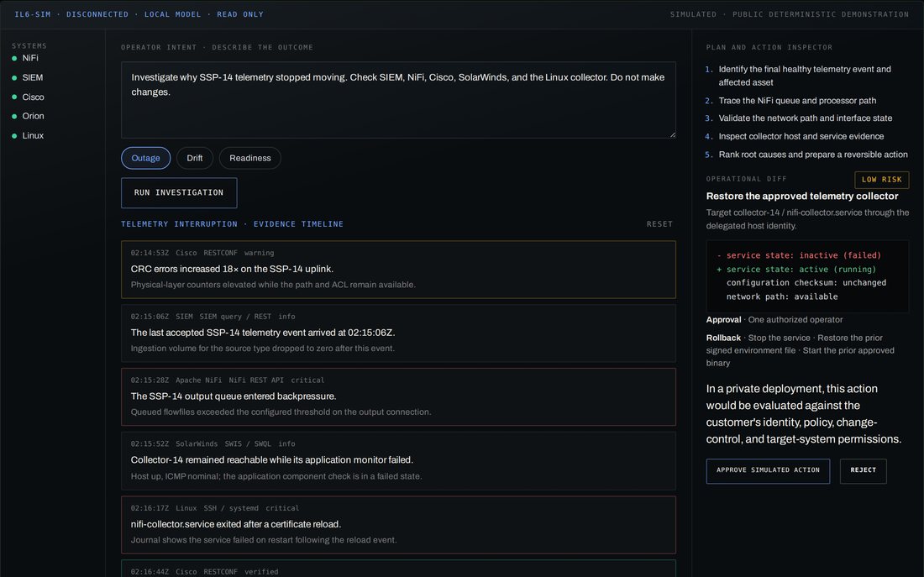Open the CRC errors increased event card
The image size is (924, 577).
pyautogui.click(x=398, y=270)
